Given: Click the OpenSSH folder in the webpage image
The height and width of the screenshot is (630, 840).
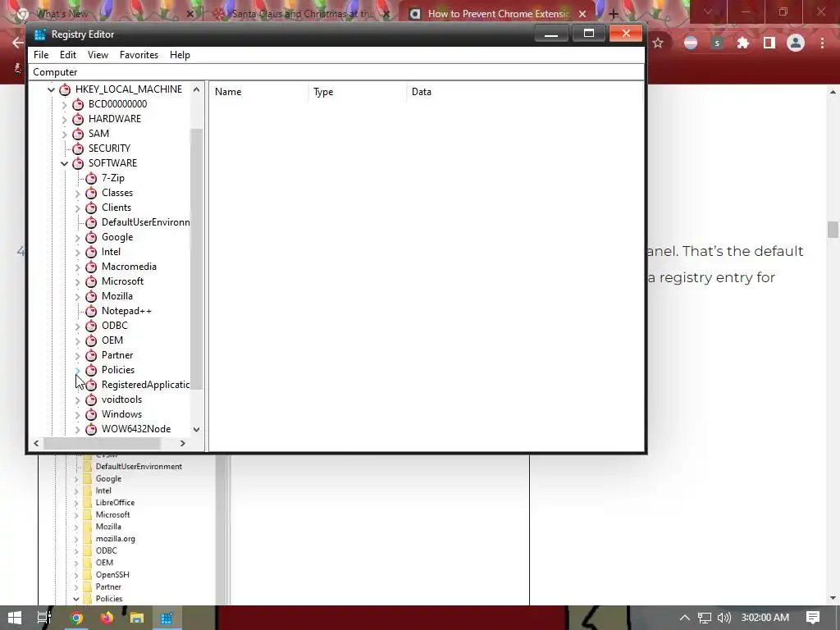Looking at the screenshot, I should [112, 574].
